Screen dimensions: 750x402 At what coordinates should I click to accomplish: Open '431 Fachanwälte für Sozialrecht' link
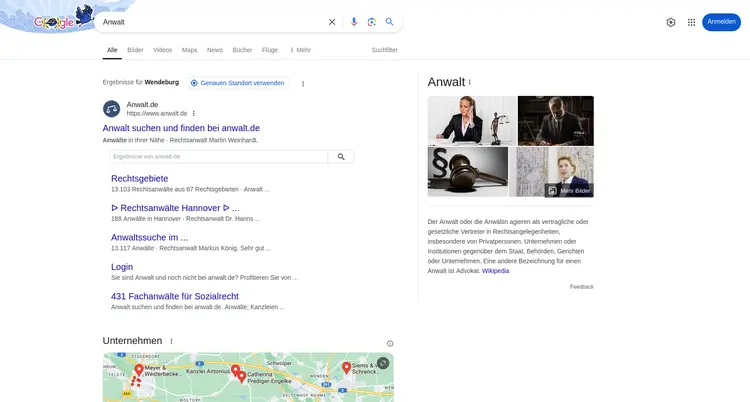[175, 296]
